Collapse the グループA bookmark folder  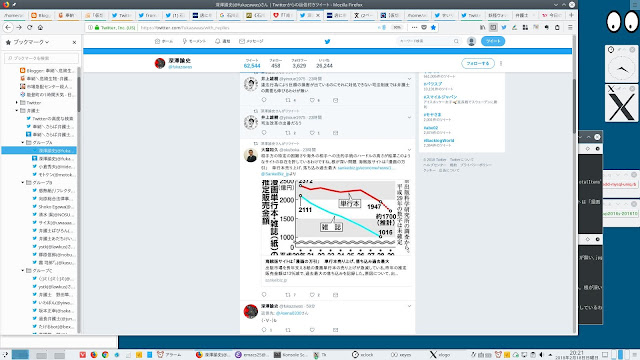[x=23, y=142]
